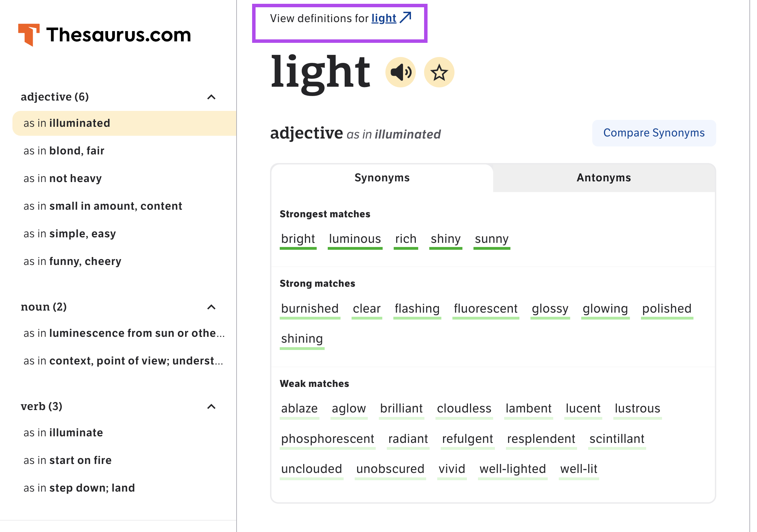
Task: Open the Thesaurus.com logo home link
Action: click(x=104, y=35)
